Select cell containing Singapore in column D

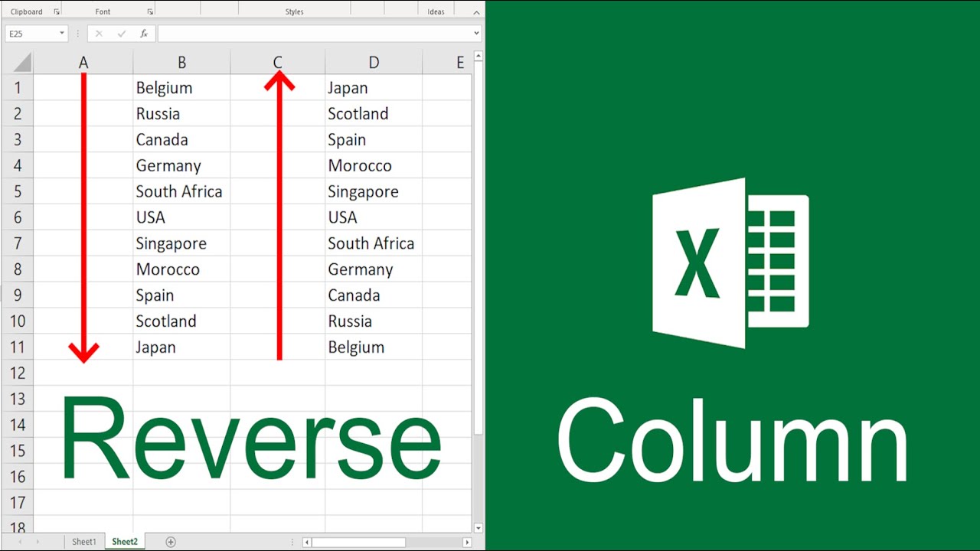[x=374, y=191]
